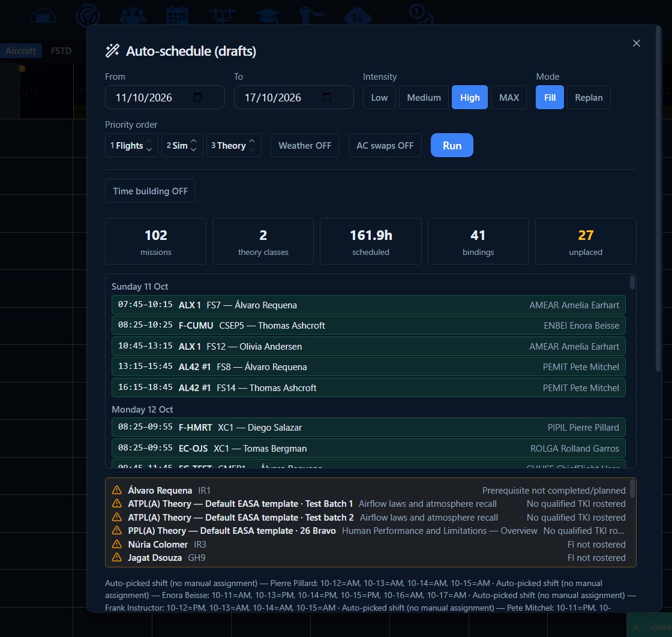Switch to FSTD tab behind dialog
672x637 pixels.
(61, 50)
